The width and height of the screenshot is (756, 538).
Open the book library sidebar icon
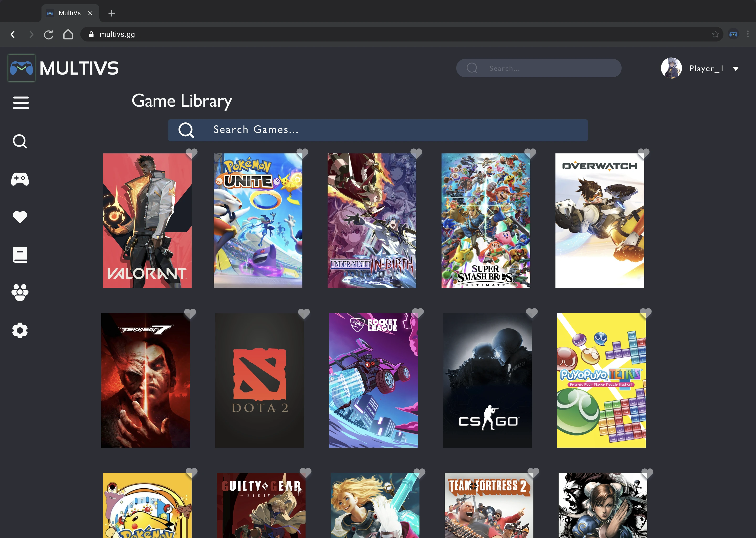pyautogui.click(x=20, y=255)
